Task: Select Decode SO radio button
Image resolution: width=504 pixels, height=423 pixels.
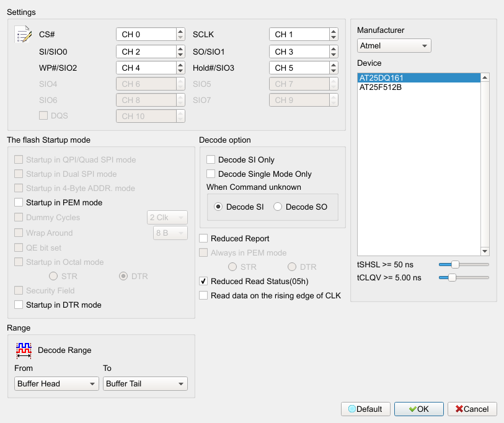Action: (x=278, y=207)
